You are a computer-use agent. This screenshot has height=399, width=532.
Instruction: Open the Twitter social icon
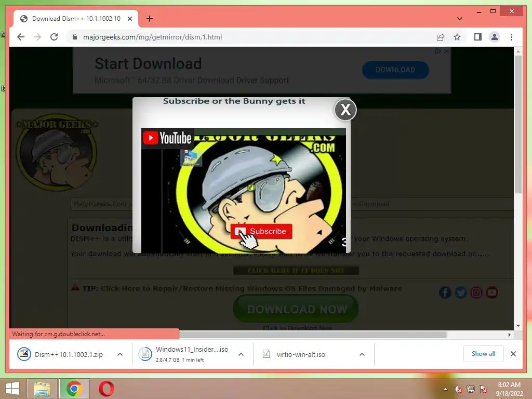(461, 292)
